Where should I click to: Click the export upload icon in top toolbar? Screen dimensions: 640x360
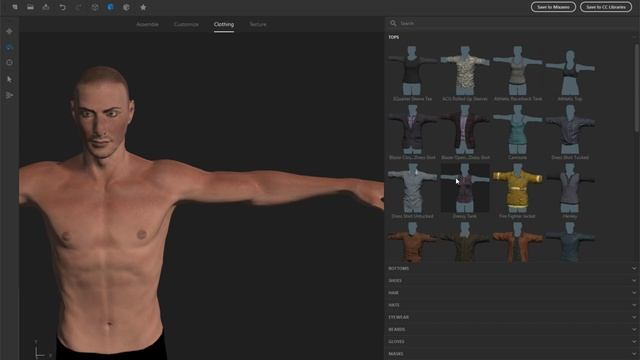click(46, 7)
